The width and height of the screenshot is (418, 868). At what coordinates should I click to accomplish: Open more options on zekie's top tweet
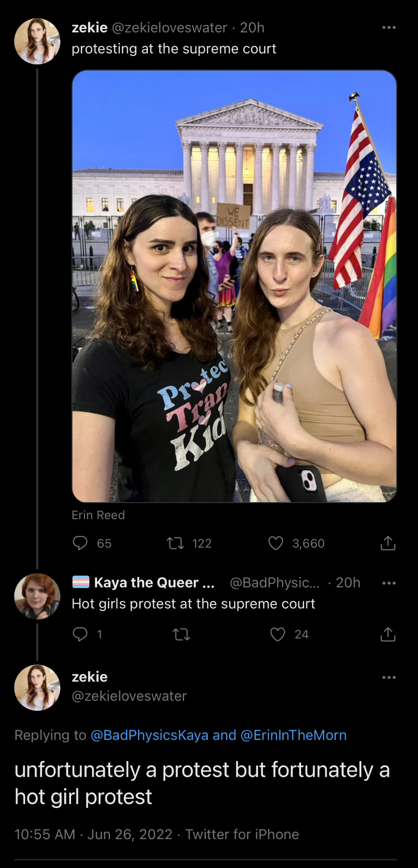point(389,28)
